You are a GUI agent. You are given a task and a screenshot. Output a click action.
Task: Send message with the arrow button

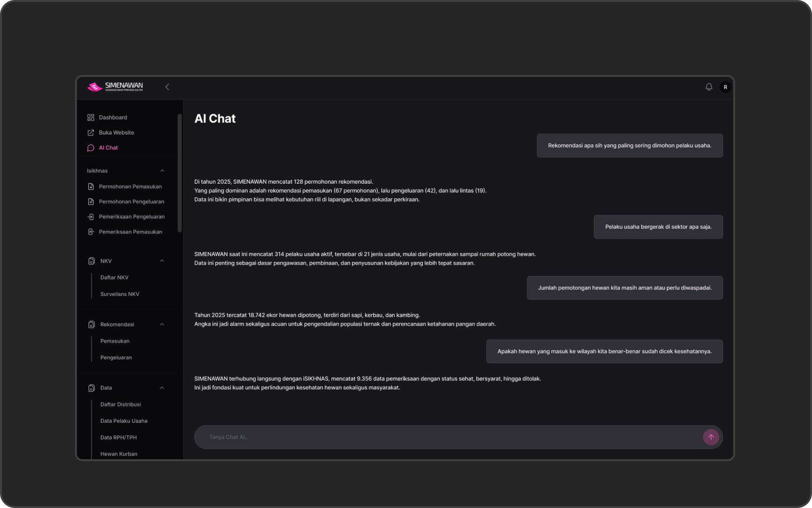coord(711,437)
